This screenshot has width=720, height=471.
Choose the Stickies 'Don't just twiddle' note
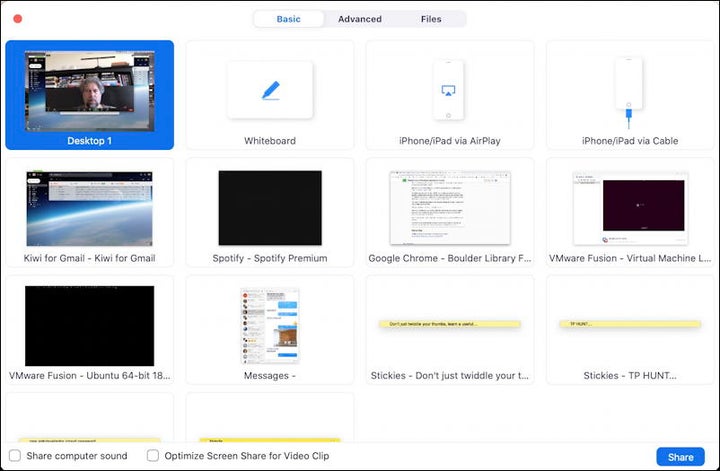point(449,326)
